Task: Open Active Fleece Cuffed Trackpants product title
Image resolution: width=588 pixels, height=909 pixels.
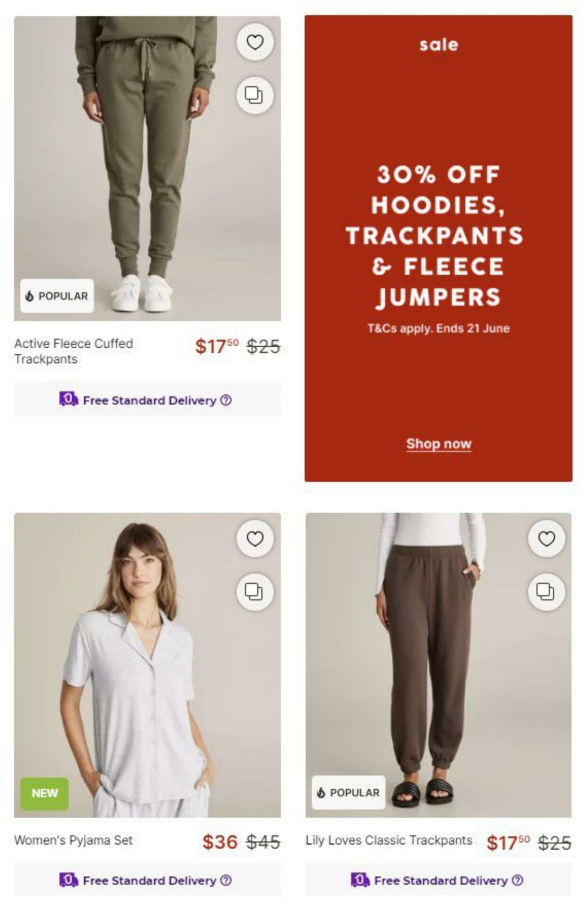Action: [x=74, y=351]
